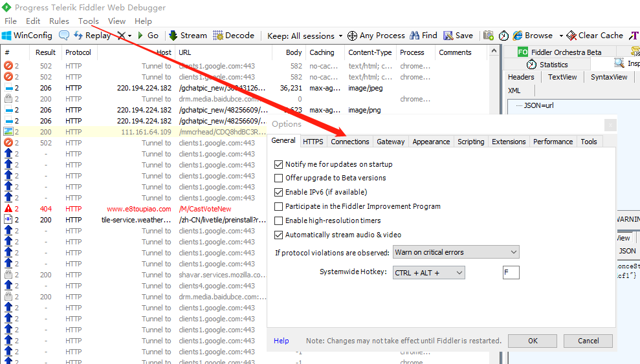
Task: Clear Cache using toolbar button
Action: [595, 36]
